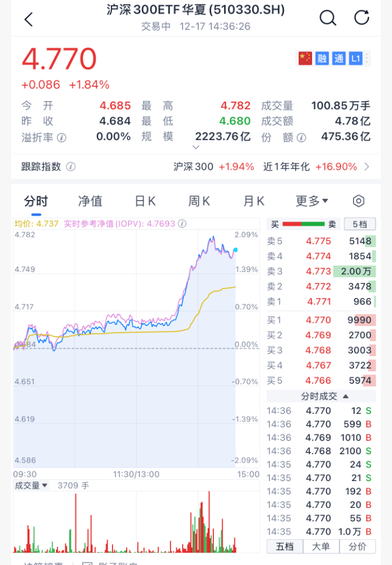Screen dimensions: 392x565
Task: Tap the L1 quote level badge
Action: 356,58
